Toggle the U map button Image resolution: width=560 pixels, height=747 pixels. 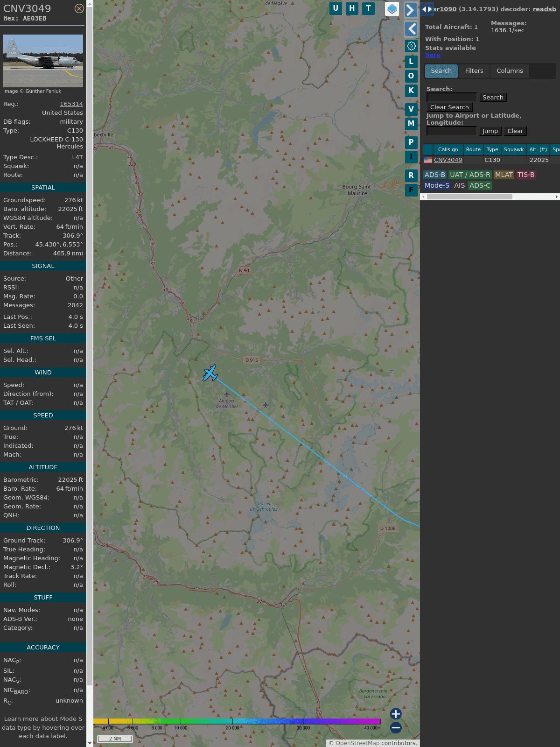click(x=336, y=8)
